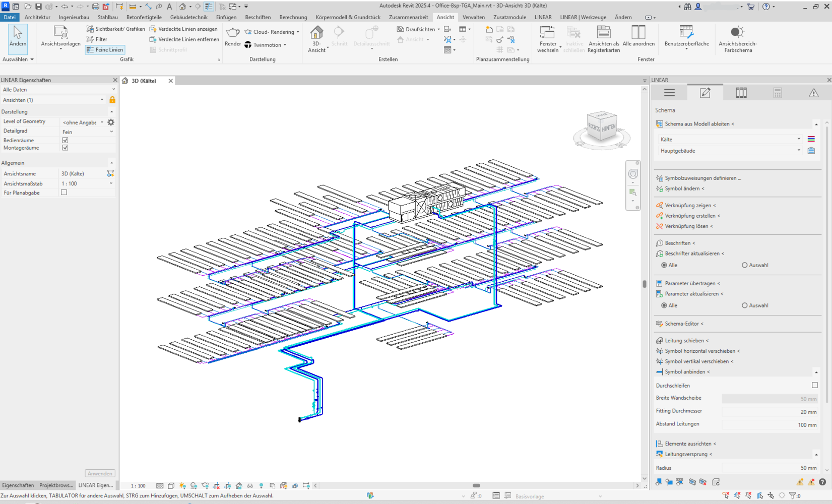
Task: Open the Detailgrad Fein dropdown
Action: (x=87, y=132)
